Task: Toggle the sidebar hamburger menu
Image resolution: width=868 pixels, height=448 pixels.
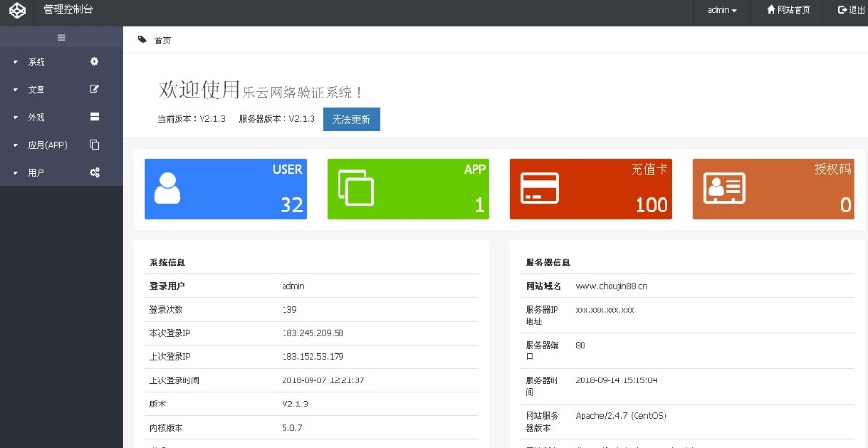Action: coord(62,38)
